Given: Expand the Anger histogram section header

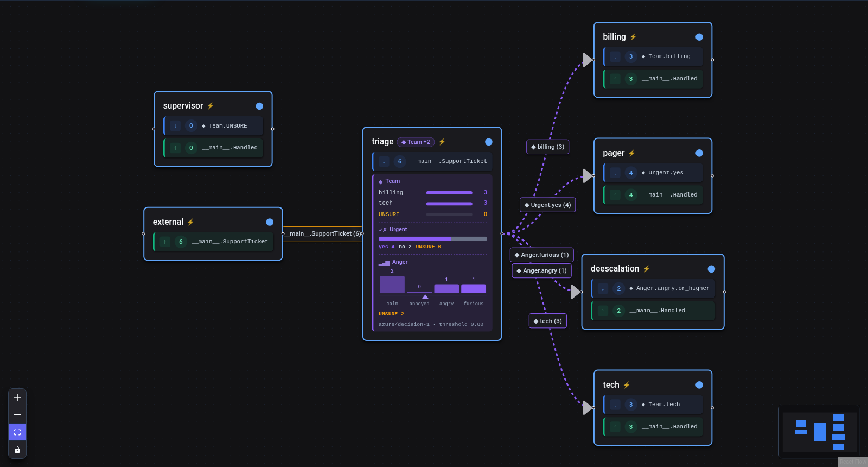Looking at the screenshot, I should coord(393,262).
